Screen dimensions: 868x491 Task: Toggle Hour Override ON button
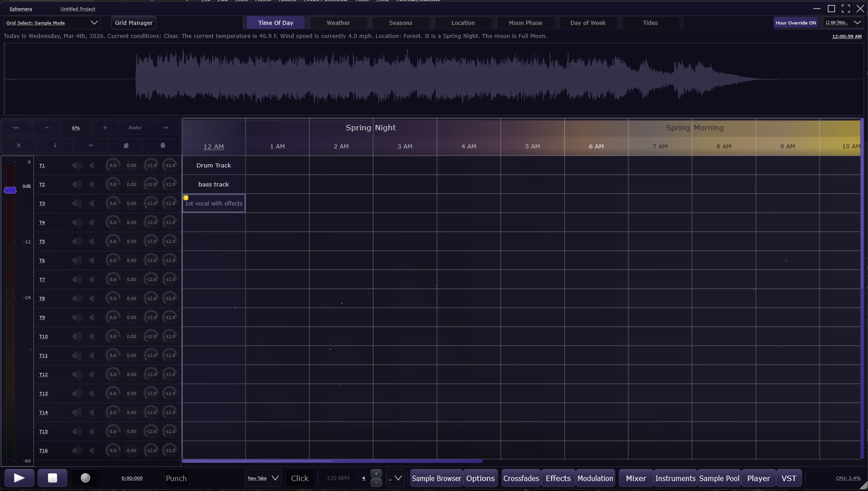(x=795, y=23)
